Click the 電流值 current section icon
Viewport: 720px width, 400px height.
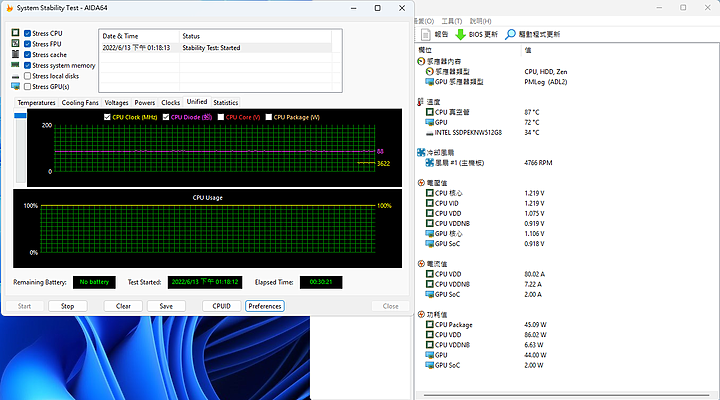pos(421,264)
